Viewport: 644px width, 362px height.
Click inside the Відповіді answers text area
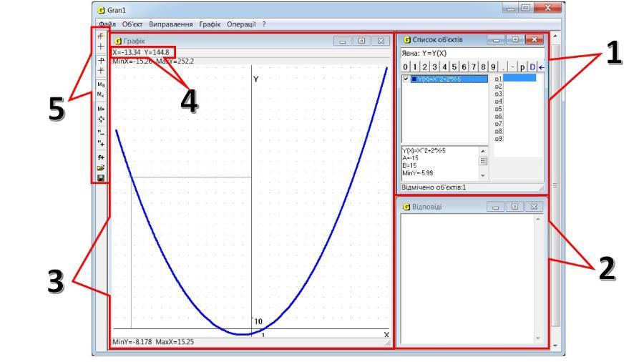pos(467,279)
